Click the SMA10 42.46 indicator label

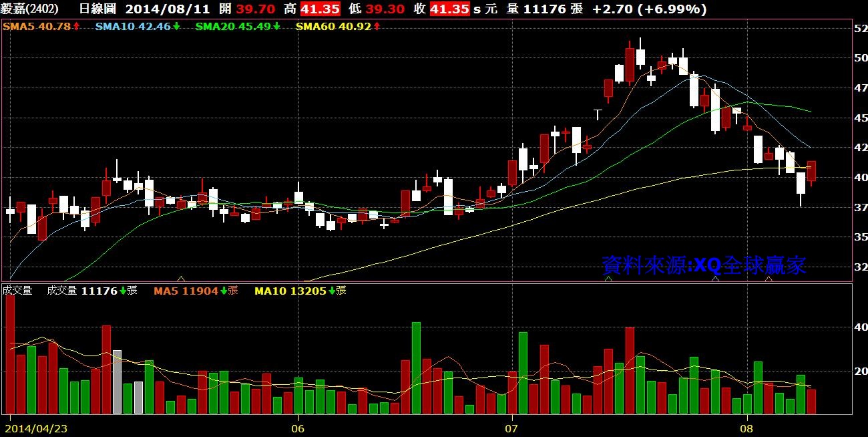coord(138,26)
